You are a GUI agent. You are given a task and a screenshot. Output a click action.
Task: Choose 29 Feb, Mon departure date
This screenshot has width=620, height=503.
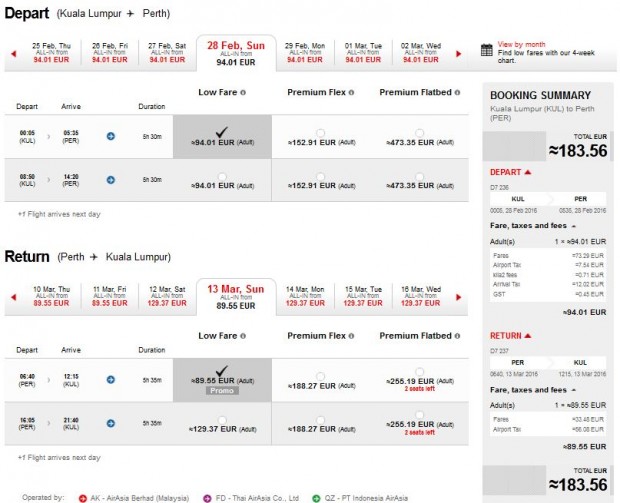[305, 53]
